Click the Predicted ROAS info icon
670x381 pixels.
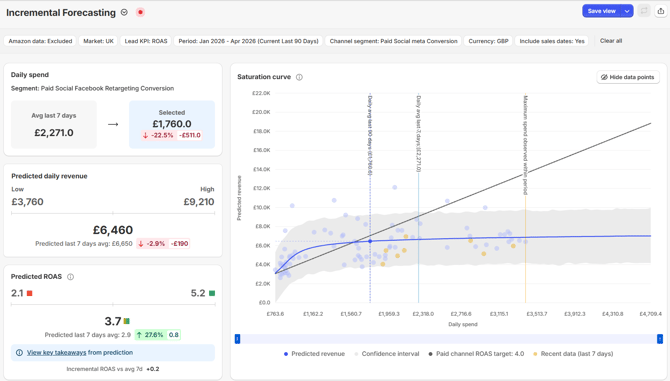coord(71,277)
